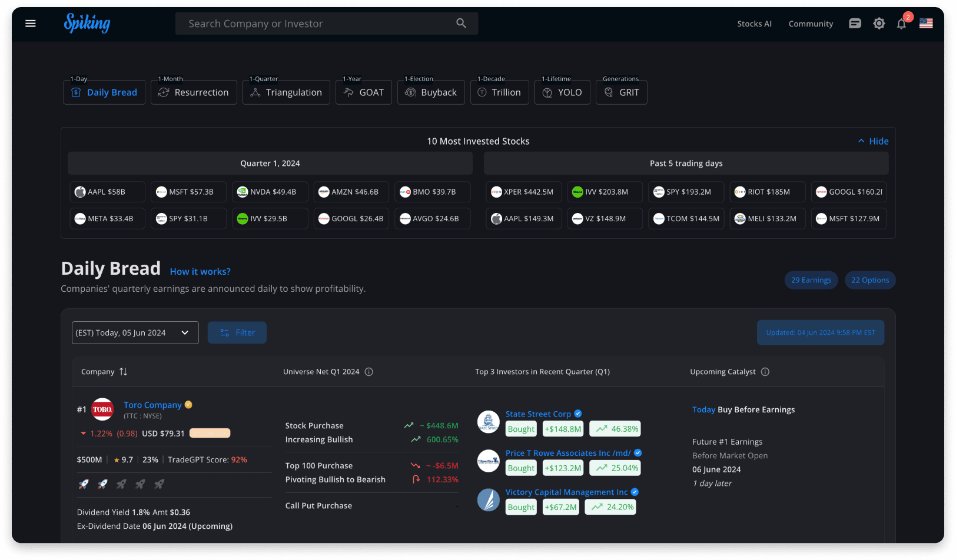The height and width of the screenshot is (560, 956).
Task: Focus the Search Company or Investor field
Action: pos(327,24)
